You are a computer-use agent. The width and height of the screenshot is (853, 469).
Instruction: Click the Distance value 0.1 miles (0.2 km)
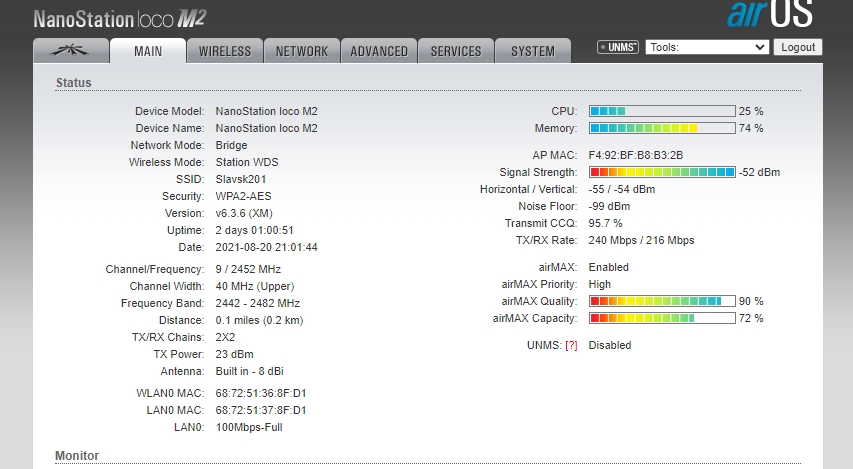(259, 320)
